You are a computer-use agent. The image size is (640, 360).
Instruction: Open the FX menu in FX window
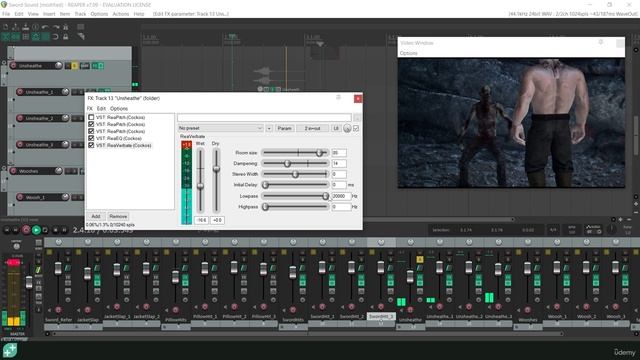coord(90,109)
